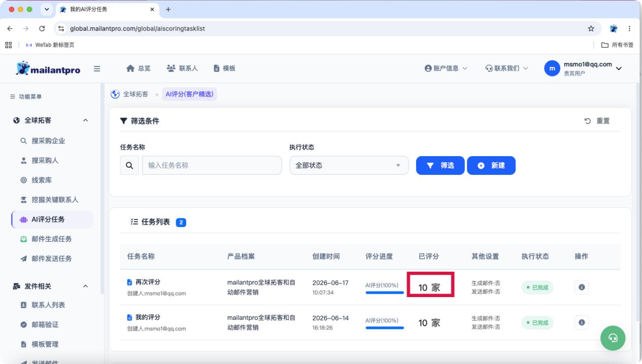Click the 功能菜单 sidebar header
This screenshot has height=364, width=642.
pyautogui.click(x=26, y=96)
